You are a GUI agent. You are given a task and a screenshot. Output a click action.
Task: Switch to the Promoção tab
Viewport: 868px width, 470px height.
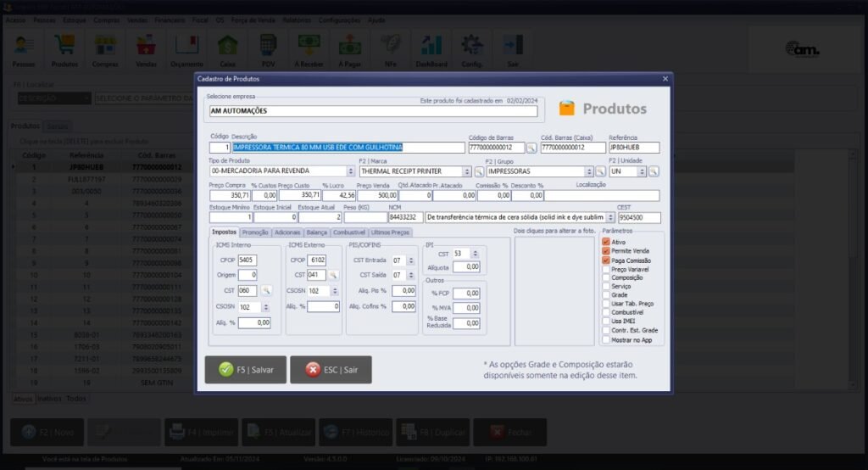(255, 232)
